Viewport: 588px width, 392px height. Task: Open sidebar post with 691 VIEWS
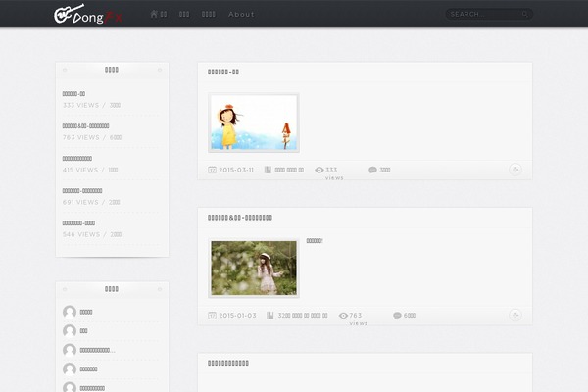[82, 190]
